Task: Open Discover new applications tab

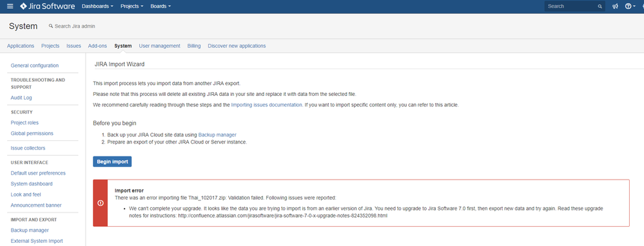Action: coord(237,46)
